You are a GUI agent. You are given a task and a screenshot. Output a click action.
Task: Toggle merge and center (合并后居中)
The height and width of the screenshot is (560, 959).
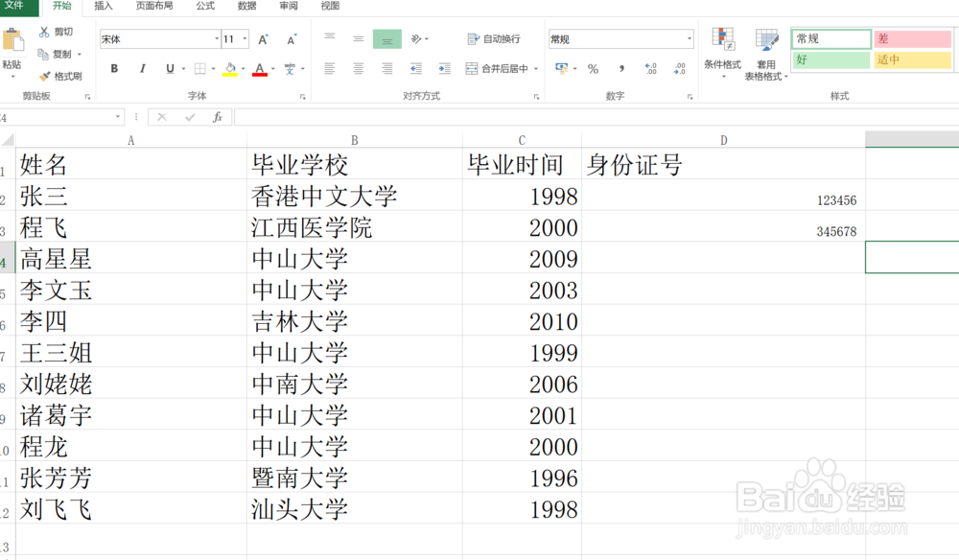click(499, 69)
